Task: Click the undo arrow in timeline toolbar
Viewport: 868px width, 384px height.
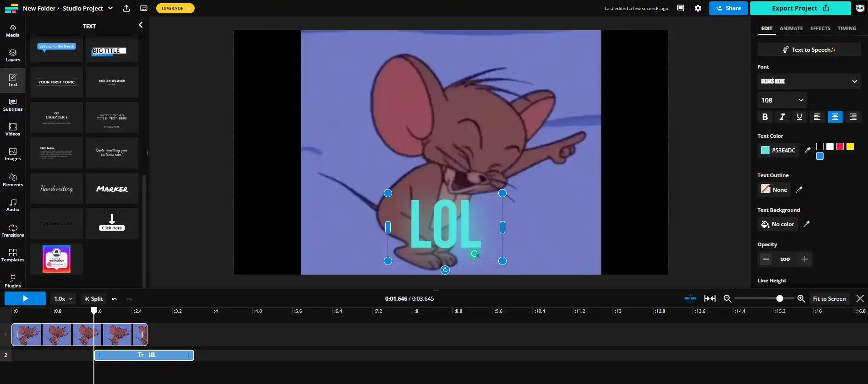Action: click(x=115, y=299)
